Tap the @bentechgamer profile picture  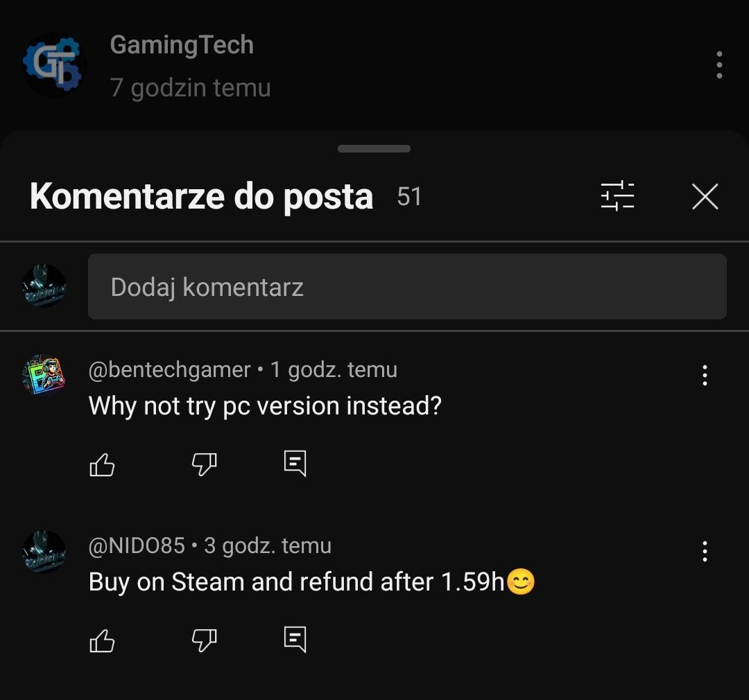44,375
